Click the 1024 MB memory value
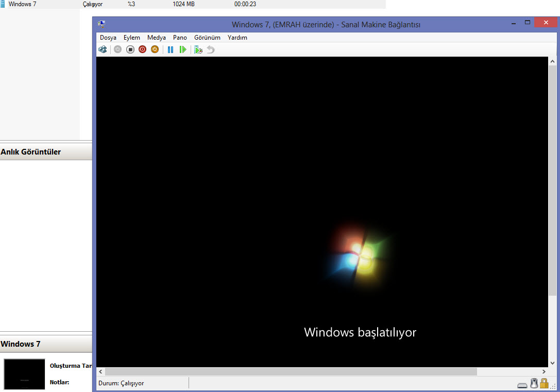 point(183,4)
